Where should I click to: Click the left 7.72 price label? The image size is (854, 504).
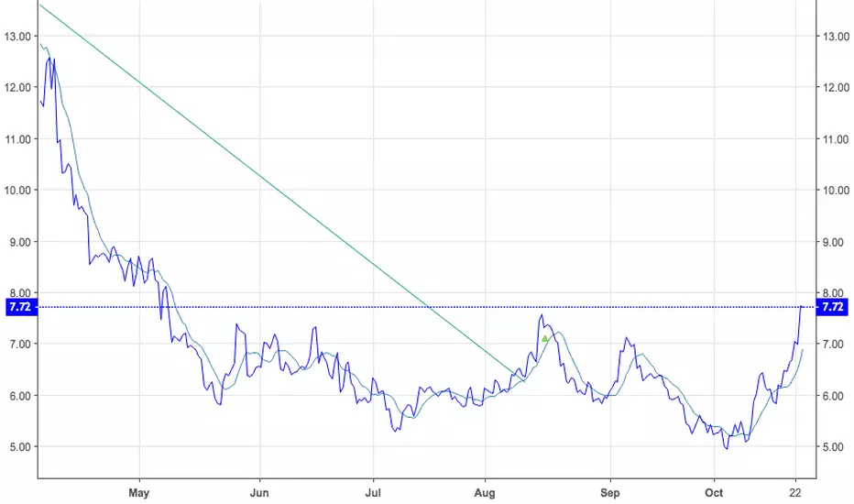click(21, 307)
